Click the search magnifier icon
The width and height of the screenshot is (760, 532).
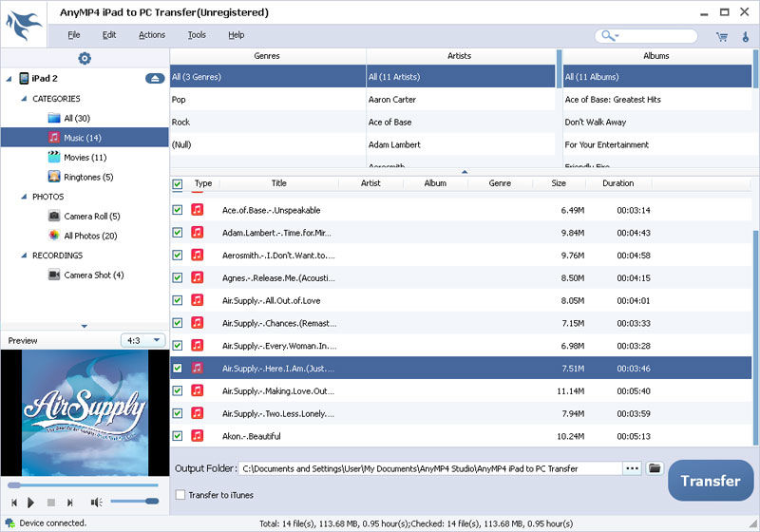tap(606, 35)
